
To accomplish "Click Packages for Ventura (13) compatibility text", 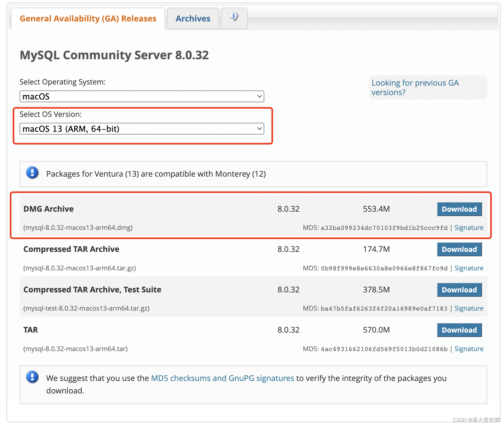I will click(156, 174).
